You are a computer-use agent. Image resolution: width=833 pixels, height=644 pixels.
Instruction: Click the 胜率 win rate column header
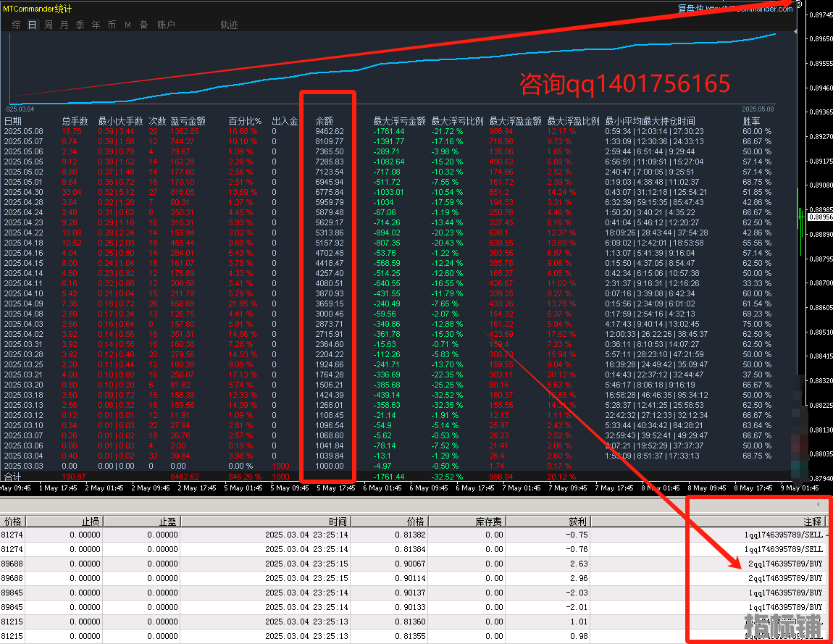pyautogui.click(x=752, y=121)
